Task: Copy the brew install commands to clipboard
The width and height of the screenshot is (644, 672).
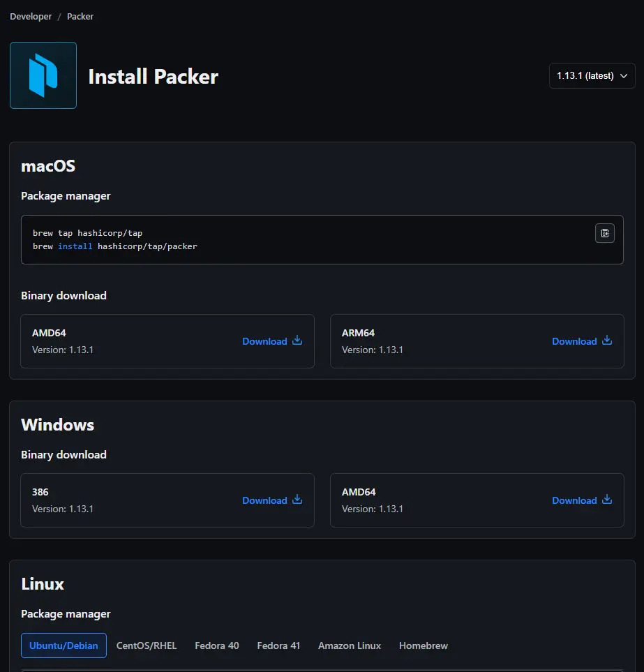Action: [x=605, y=233]
